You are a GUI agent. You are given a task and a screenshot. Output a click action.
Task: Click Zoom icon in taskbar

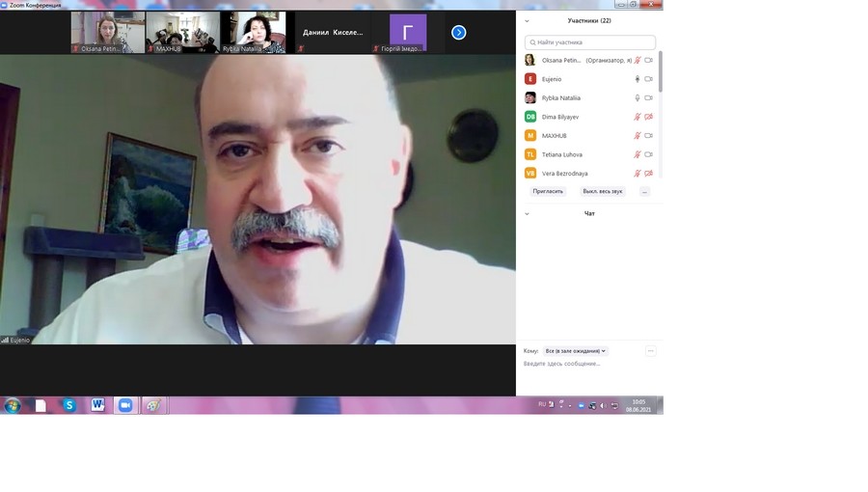point(125,405)
